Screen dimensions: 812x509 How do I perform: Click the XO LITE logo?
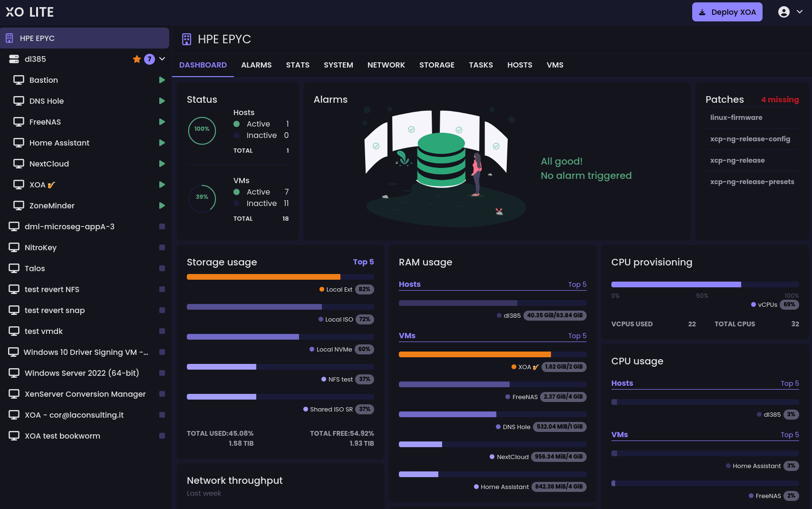[x=29, y=12]
